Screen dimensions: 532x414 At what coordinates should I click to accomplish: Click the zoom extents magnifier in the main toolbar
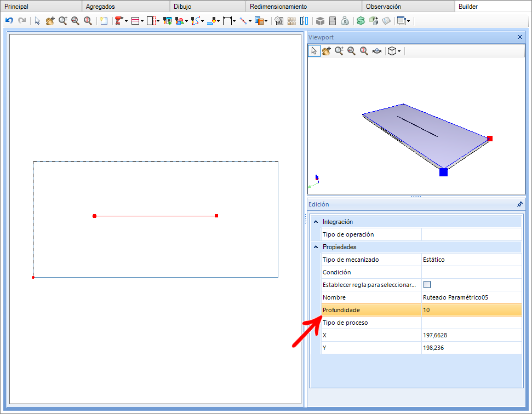pyautogui.click(x=88, y=21)
